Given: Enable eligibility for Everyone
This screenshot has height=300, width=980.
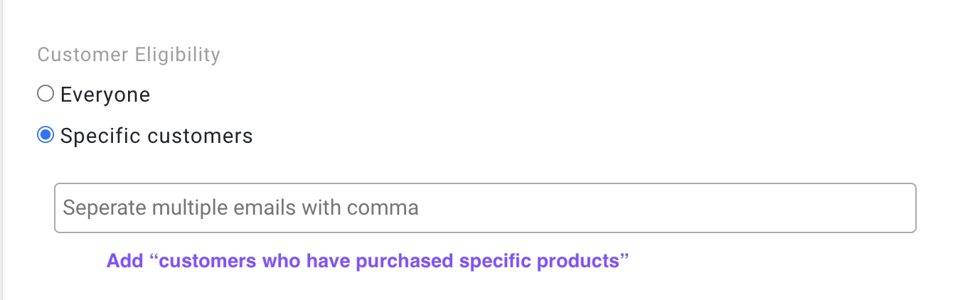Looking at the screenshot, I should tap(46, 94).
